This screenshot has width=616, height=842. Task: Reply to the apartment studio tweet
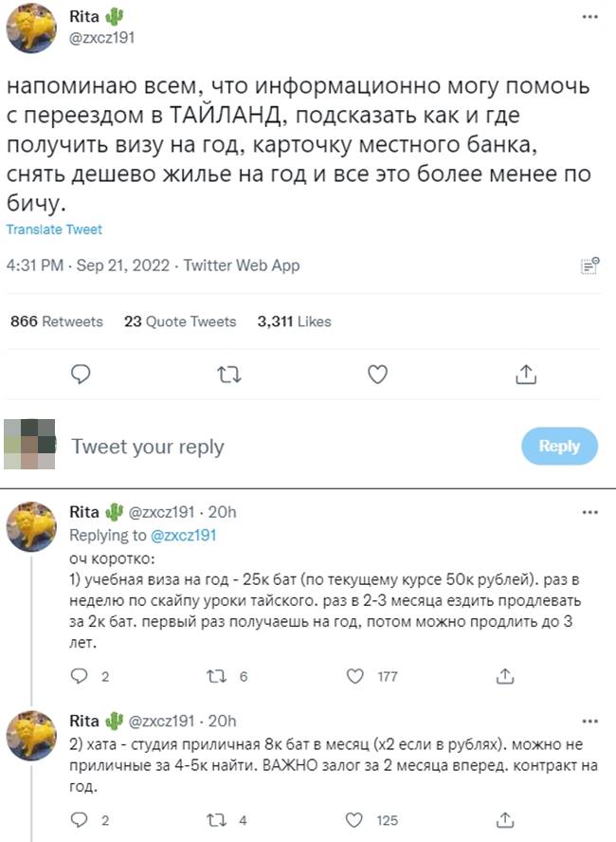pos(81,820)
